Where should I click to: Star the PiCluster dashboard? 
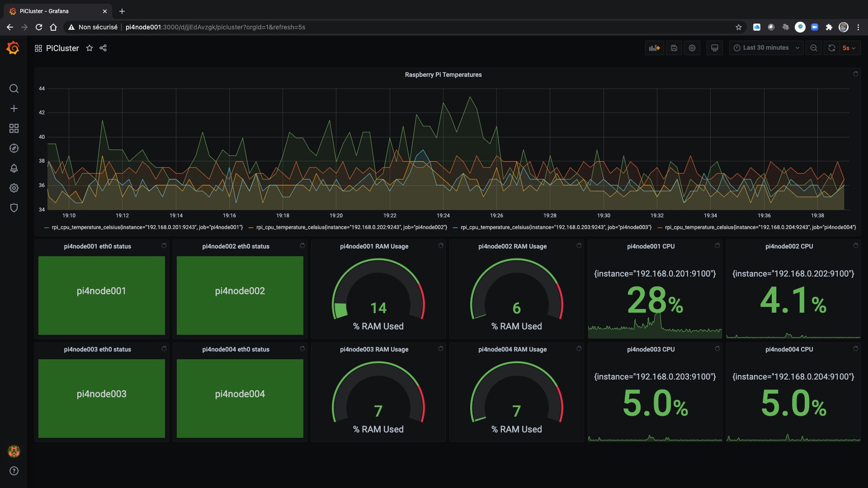(89, 48)
